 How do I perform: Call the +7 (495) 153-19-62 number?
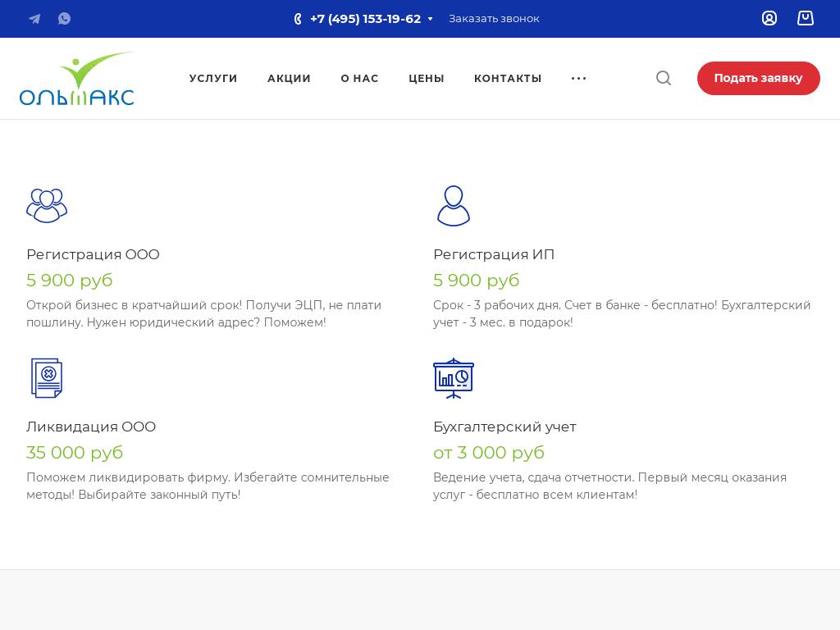pyautogui.click(x=365, y=19)
